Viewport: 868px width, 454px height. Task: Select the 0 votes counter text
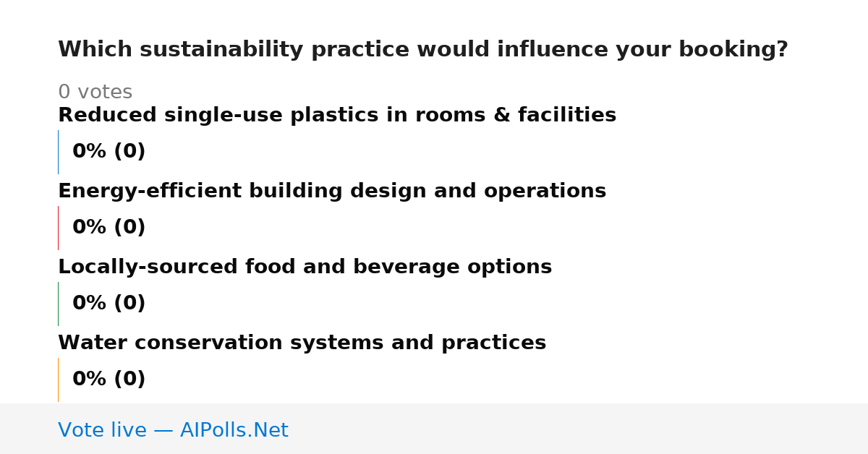coord(95,93)
